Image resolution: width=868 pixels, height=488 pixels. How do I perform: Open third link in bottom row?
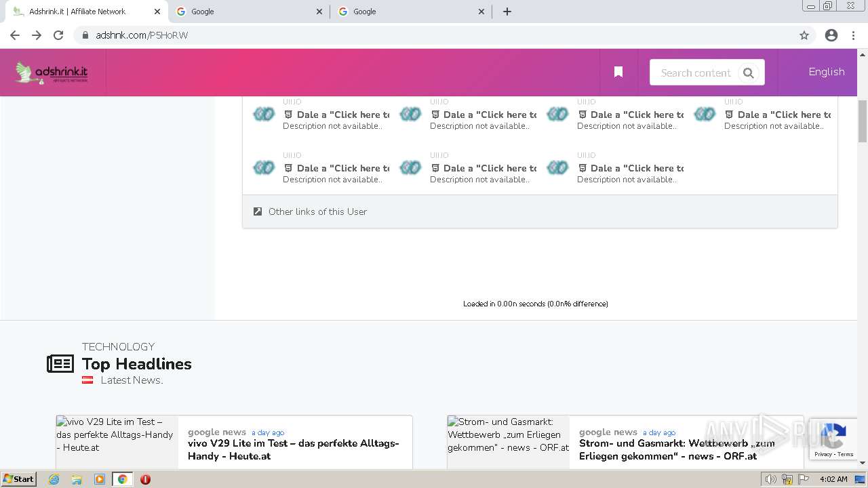(x=631, y=168)
